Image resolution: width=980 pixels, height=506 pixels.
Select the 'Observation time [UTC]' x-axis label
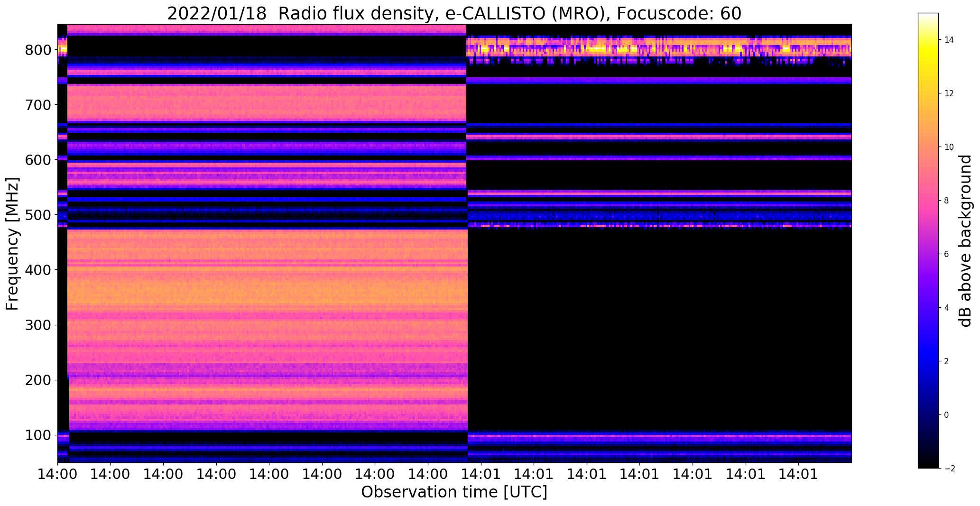454,492
